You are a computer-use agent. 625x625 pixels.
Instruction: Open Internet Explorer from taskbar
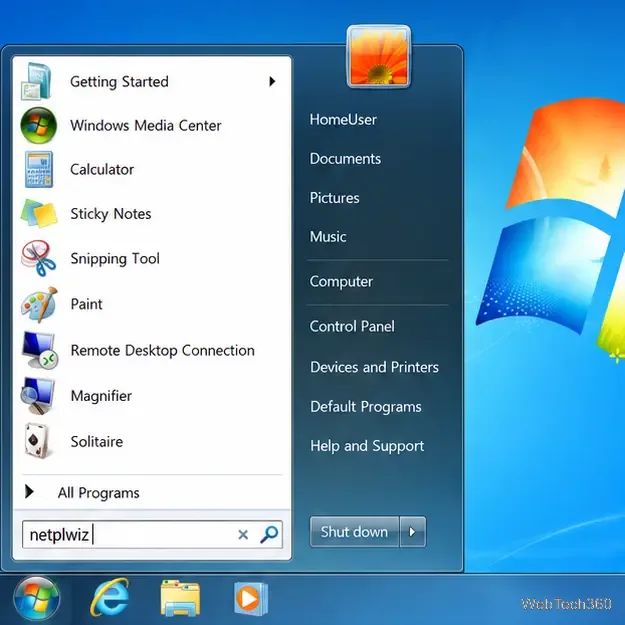pos(110,598)
